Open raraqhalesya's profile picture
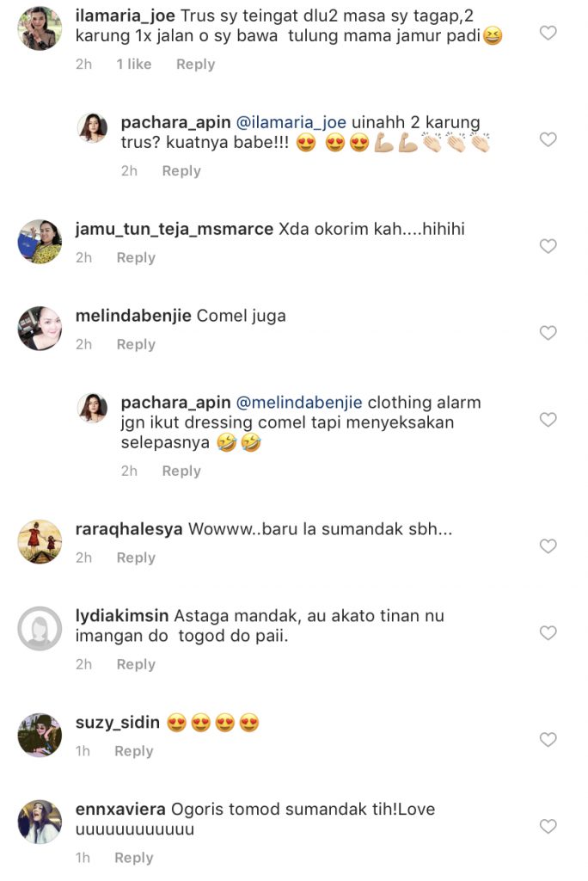 coord(40,542)
